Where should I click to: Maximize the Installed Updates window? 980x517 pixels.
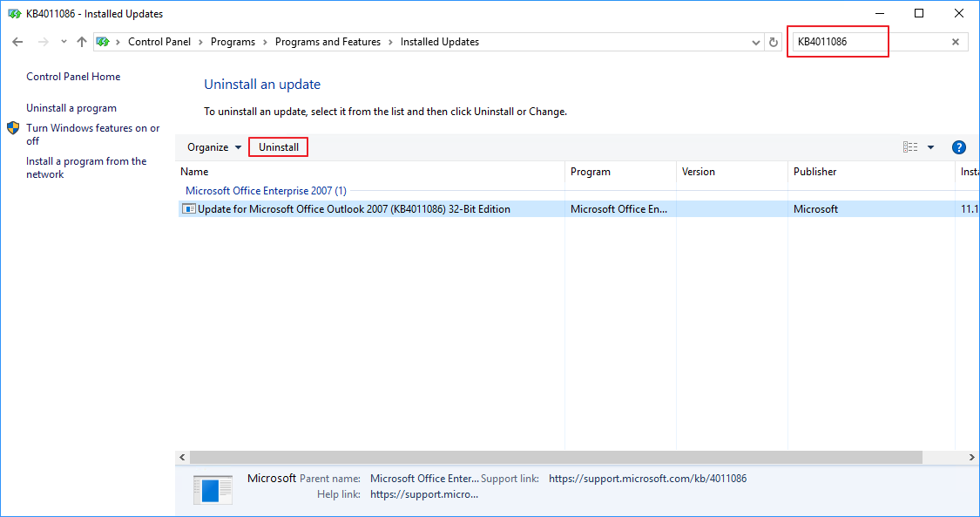point(919,13)
